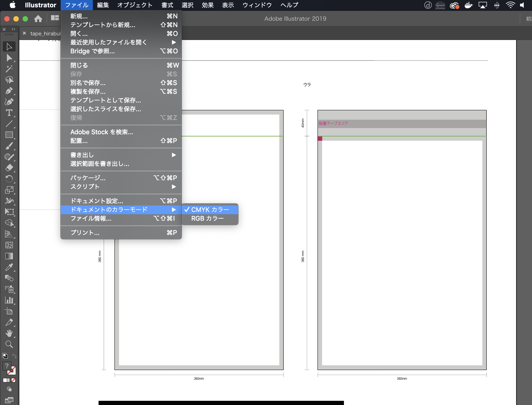This screenshot has width=532, height=405.
Task: Switch document color mode to RGB カラー
Action: tap(207, 218)
